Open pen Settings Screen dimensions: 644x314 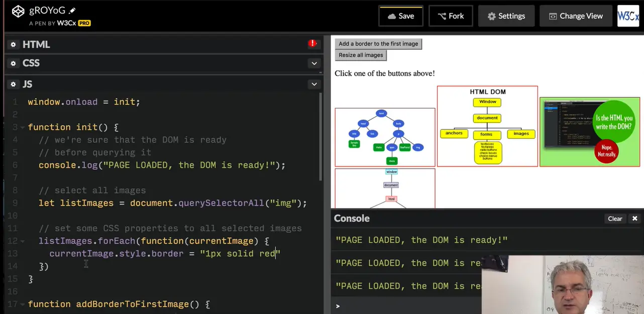point(506,16)
